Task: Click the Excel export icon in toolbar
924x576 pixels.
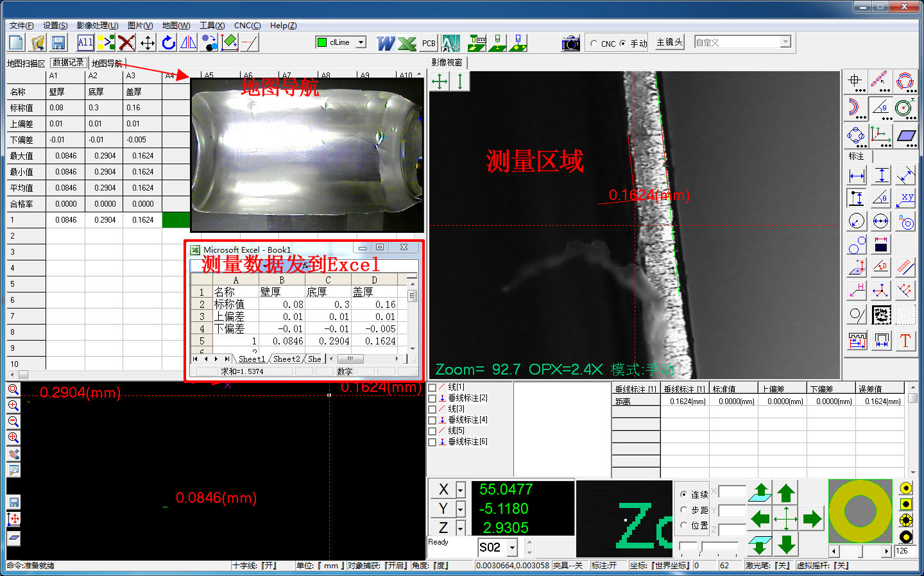Action: click(x=407, y=43)
